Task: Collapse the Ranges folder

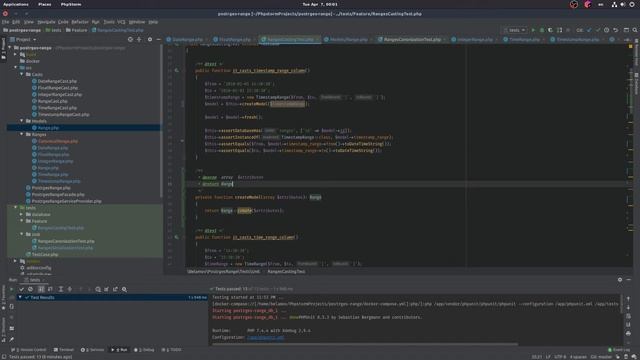Action: point(22,134)
